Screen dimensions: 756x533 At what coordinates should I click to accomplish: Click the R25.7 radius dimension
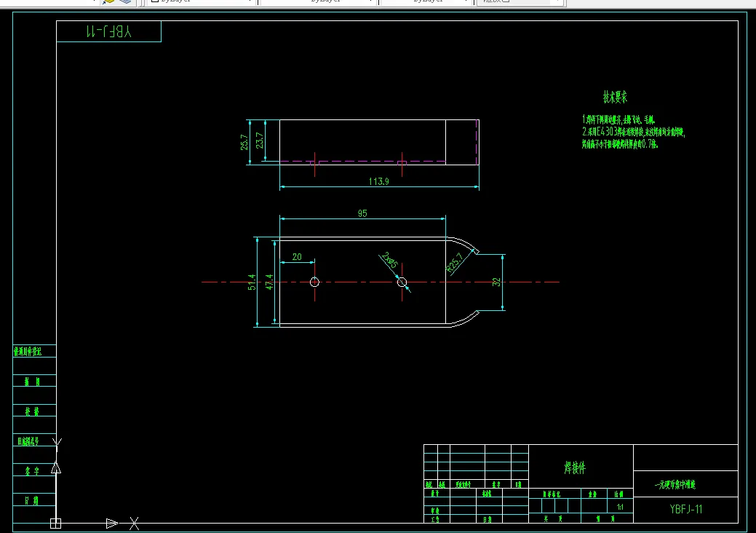pyautogui.click(x=455, y=262)
